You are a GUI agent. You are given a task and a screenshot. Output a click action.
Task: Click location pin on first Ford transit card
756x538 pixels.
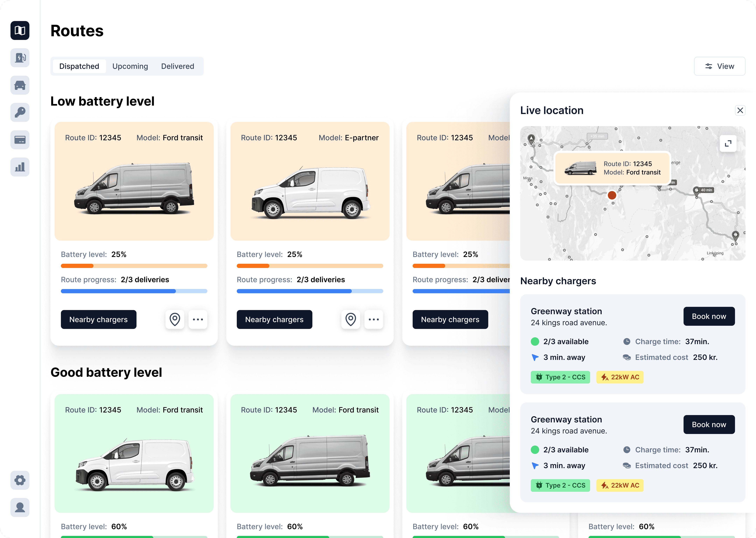pos(175,319)
